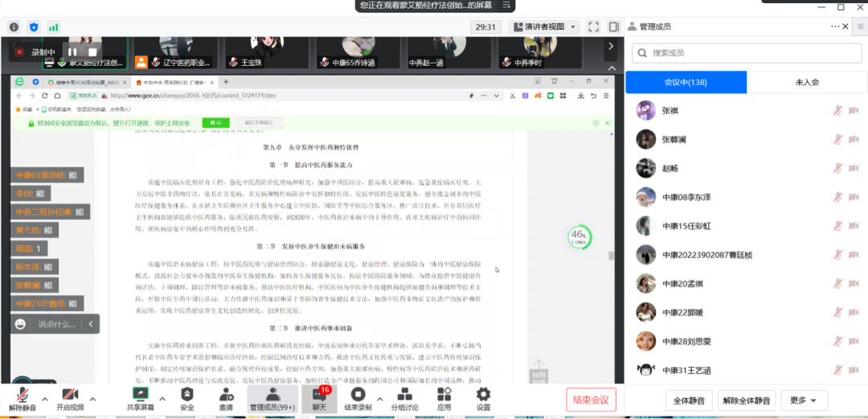Open browser hamburger menu icon
Image resolution: width=868 pixels, height=419 pixels.
pyautogui.click(x=608, y=96)
